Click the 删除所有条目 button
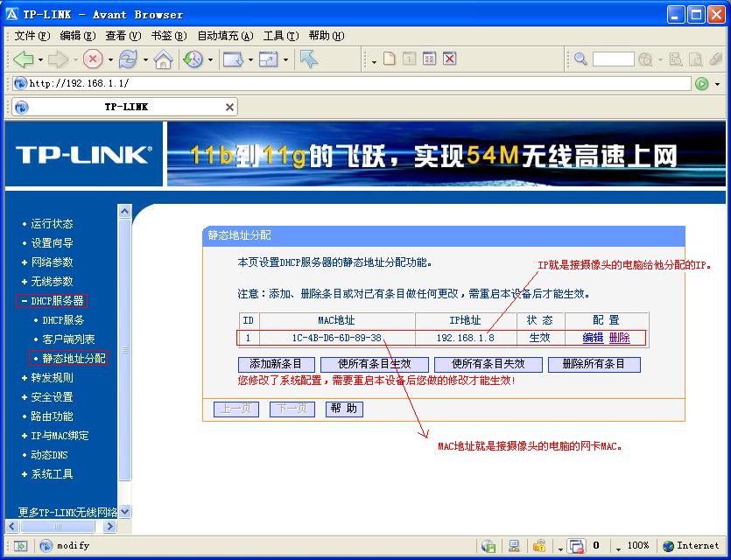Screen dimensions: 731x560 [x=594, y=364]
